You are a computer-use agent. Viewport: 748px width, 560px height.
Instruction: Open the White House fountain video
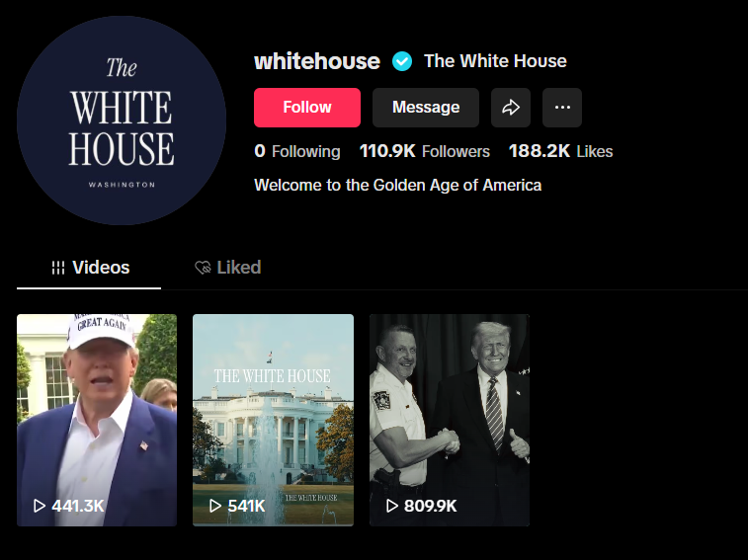point(273,420)
